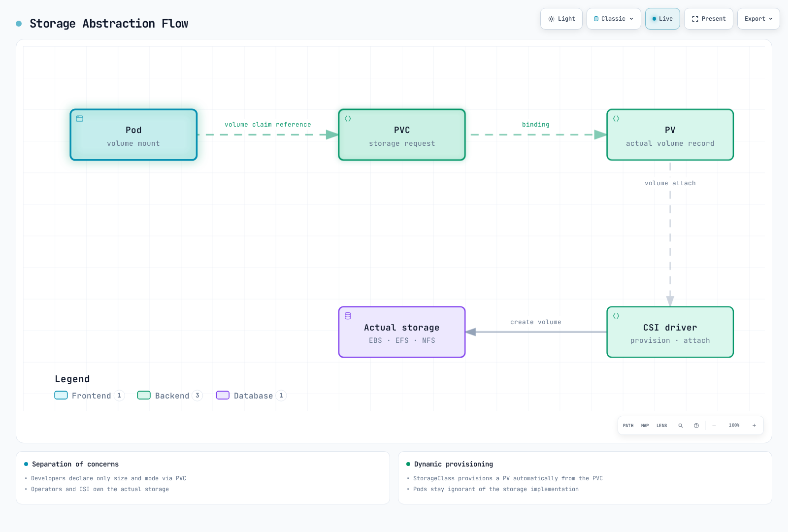This screenshot has height=532, width=788.
Task: Open the Classic style dropdown
Action: coord(614,19)
